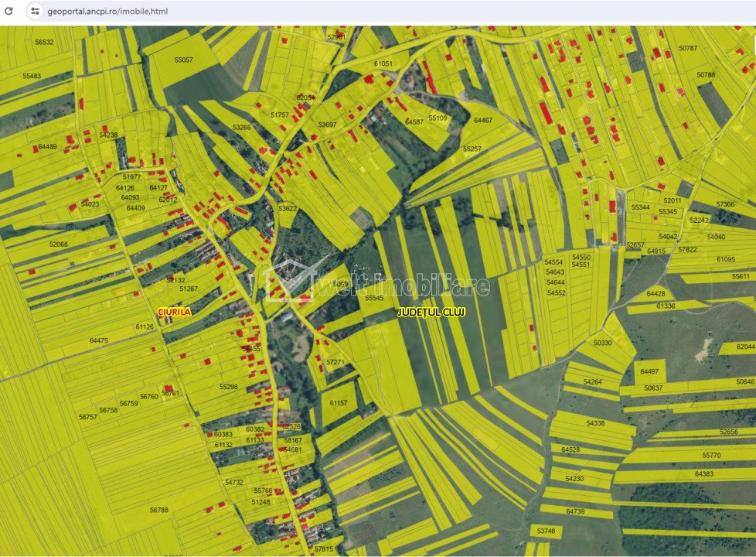
Task: Click parcel labeled 55545
Action: tap(375, 298)
